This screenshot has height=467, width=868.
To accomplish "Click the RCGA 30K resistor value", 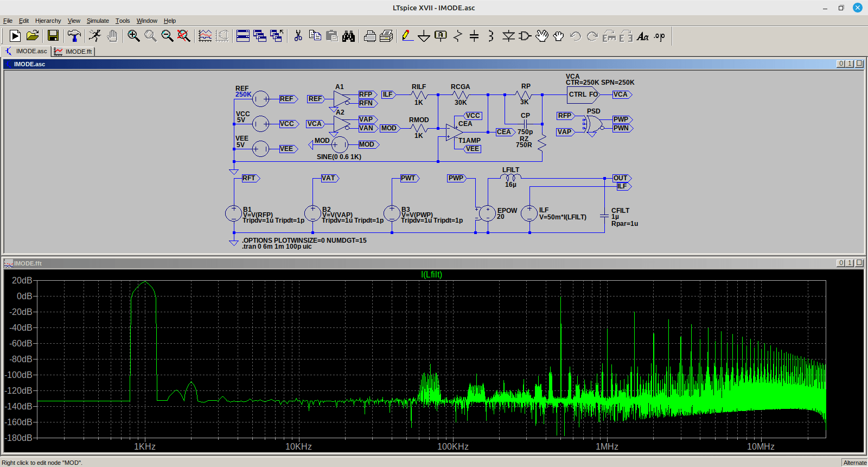I will click(x=461, y=103).
